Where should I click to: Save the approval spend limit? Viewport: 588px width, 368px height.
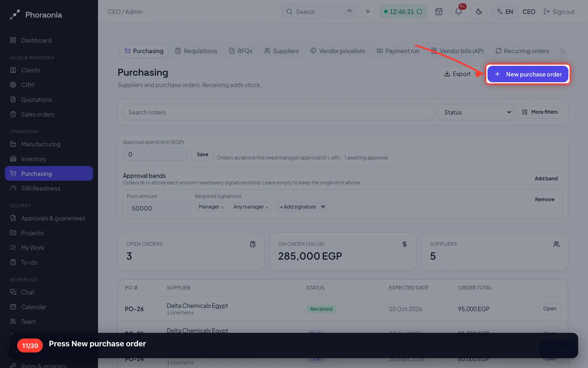[203, 155]
